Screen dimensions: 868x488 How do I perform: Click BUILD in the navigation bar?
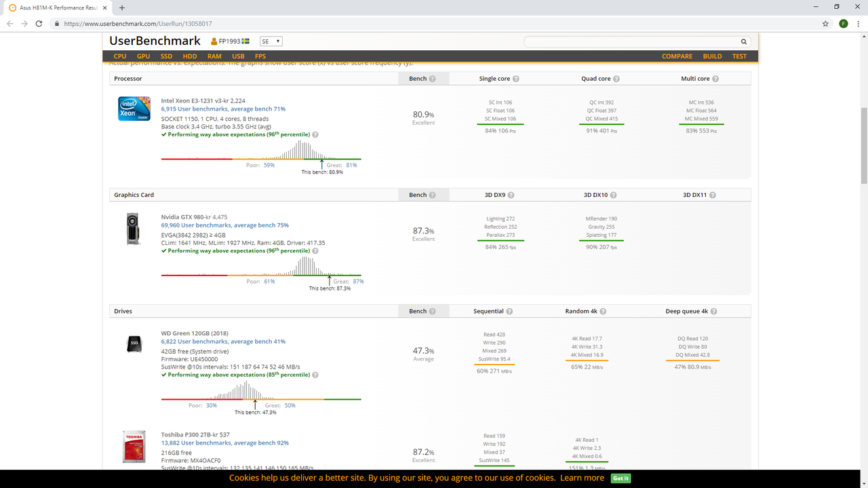click(x=712, y=56)
